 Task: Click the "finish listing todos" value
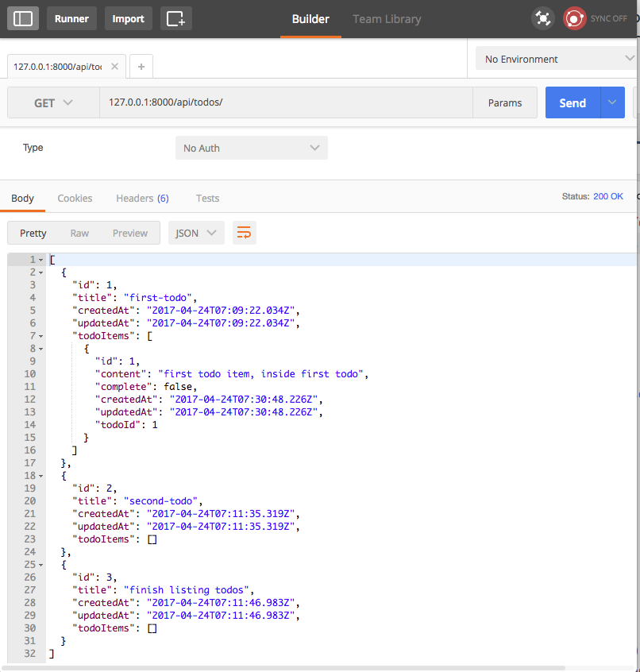click(x=187, y=590)
